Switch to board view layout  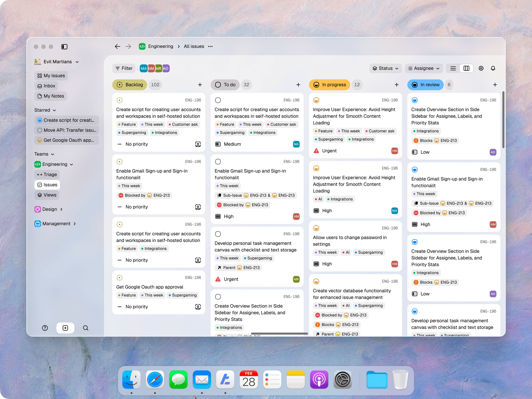[x=466, y=68]
